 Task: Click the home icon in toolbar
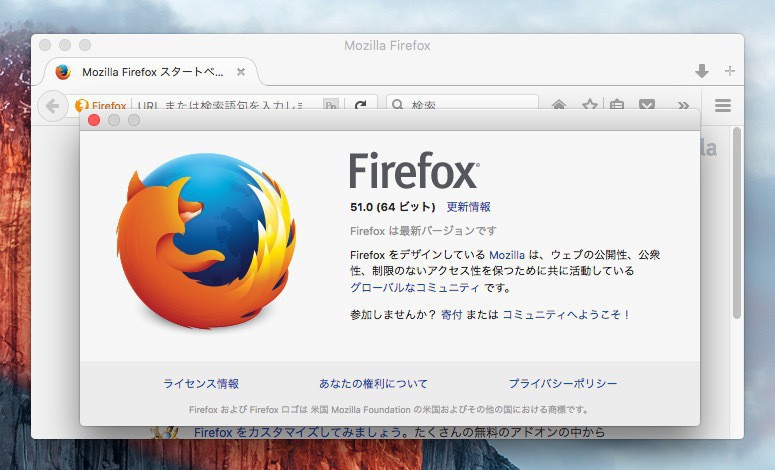click(559, 104)
